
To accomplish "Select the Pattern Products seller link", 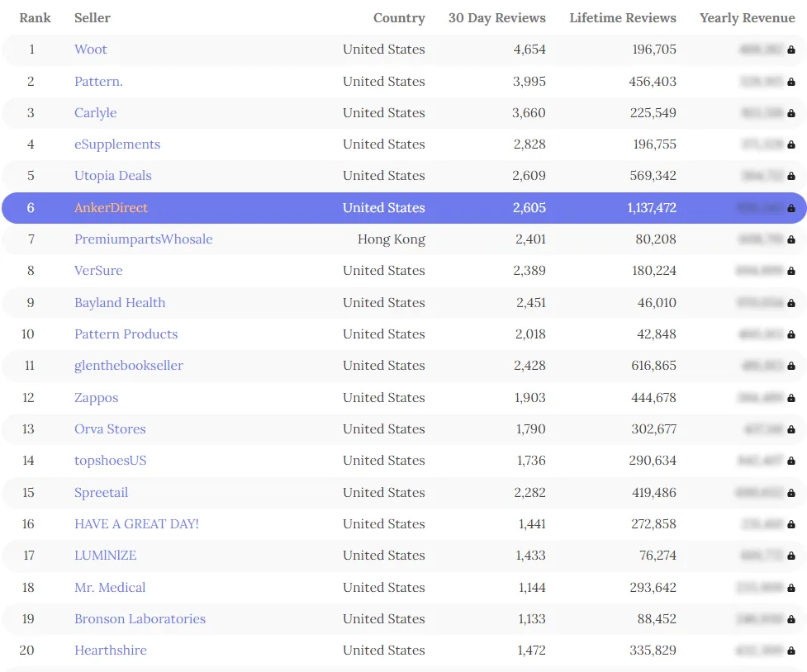I will click(x=126, y=334).
